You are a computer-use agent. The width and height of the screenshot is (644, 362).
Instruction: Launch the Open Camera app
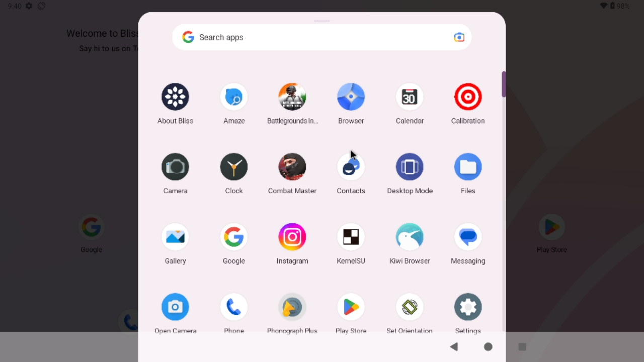pyautogui.click(x=175, y=307)
